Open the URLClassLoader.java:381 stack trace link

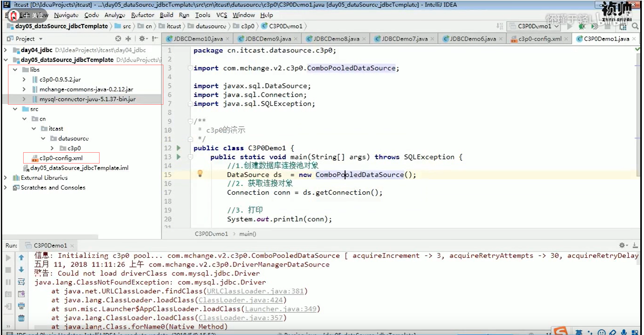[255, 291]
